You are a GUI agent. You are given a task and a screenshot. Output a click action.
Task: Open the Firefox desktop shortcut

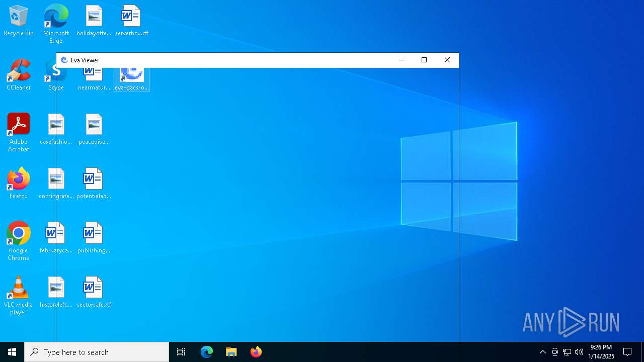pyautogui.click(x=19, y=184)
